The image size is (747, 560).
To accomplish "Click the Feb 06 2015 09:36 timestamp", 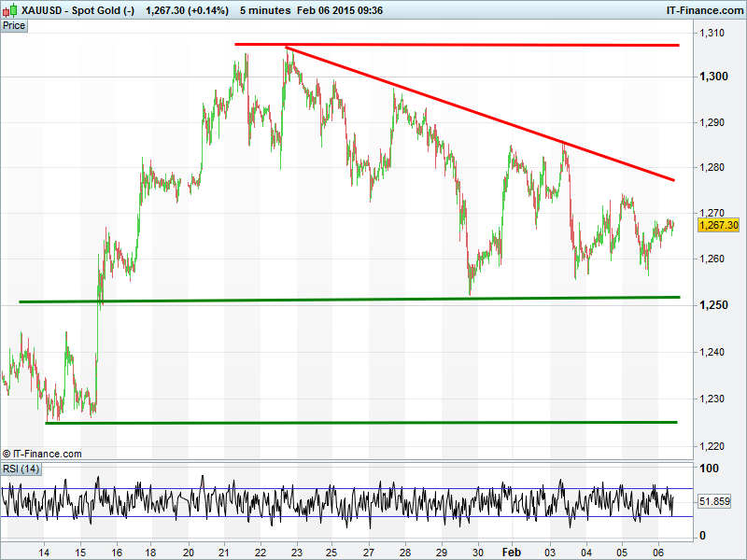I will click(x=340, y=10).
